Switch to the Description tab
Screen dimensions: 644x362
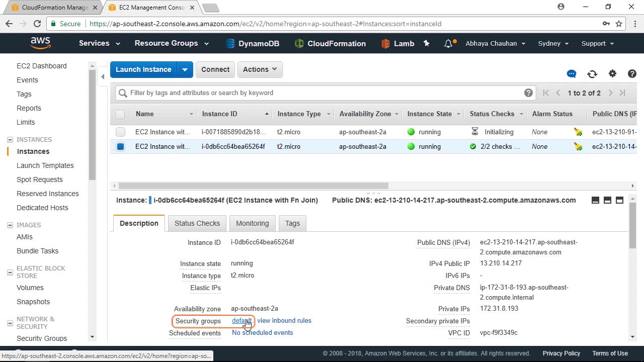139,223
